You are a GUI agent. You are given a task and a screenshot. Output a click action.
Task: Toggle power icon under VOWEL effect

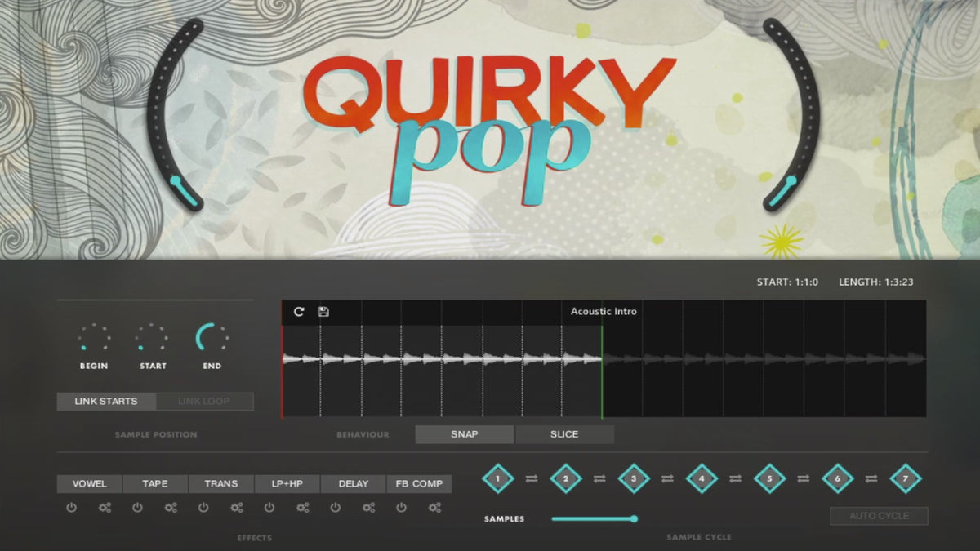71,508
